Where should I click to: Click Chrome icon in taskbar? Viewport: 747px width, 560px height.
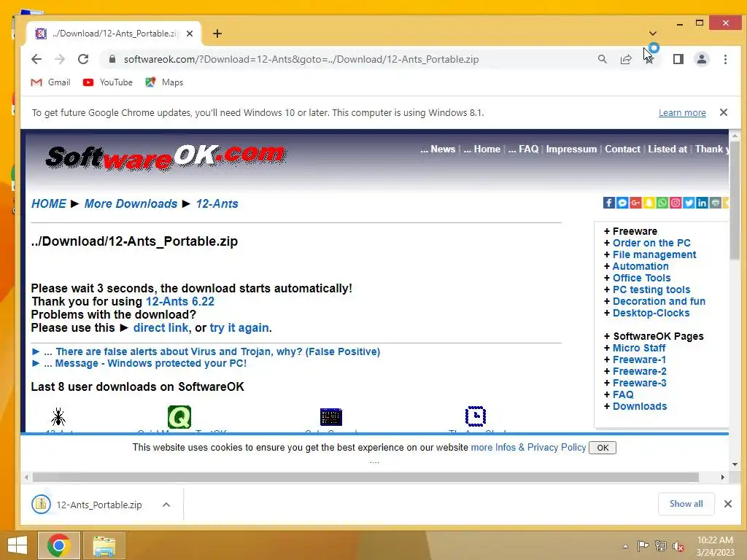(x=58, y=545)
